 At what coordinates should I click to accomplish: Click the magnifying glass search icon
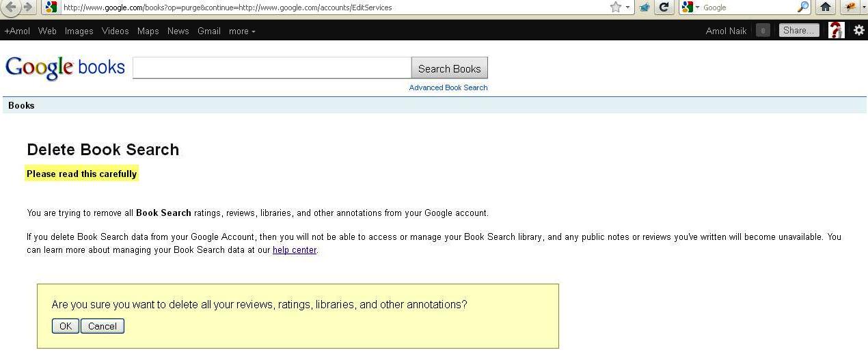(x=803, y=7)
